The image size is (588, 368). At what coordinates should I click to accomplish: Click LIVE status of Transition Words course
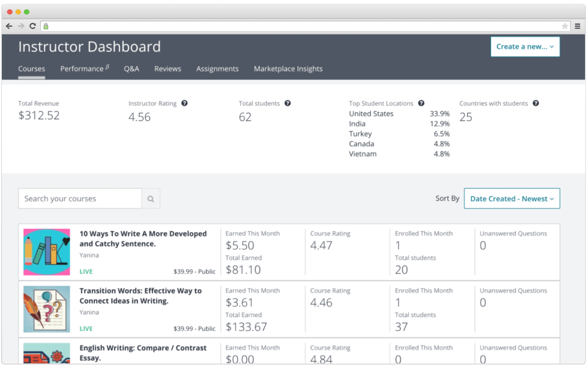tap(86, 329)
